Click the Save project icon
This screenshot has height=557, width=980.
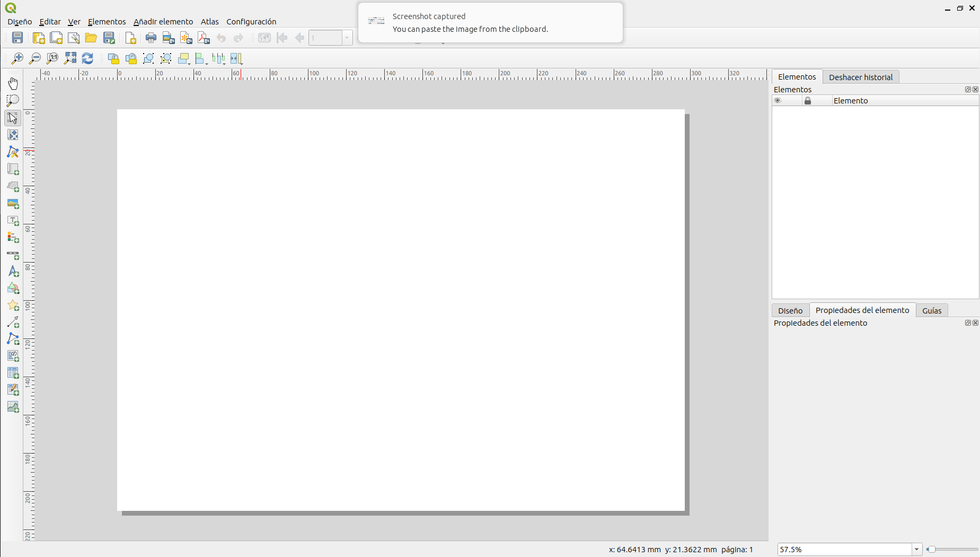click(x=17, y=38)
